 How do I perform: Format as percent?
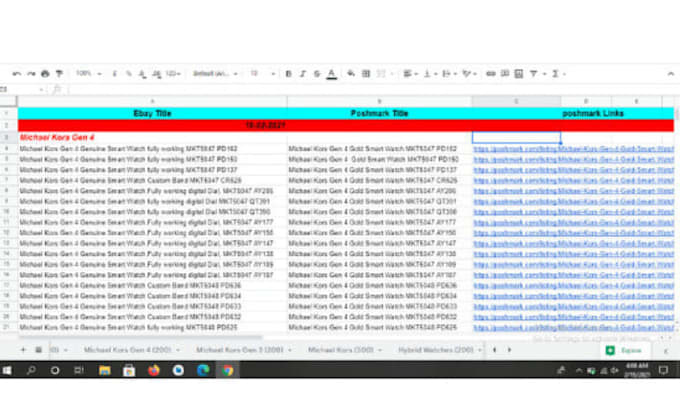pos(128,74)
